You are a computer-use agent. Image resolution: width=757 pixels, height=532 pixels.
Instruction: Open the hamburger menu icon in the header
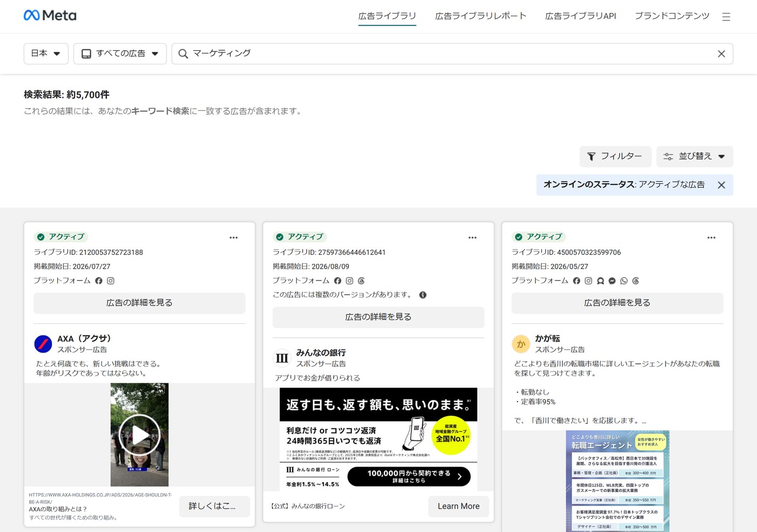(x=726, y=17)
